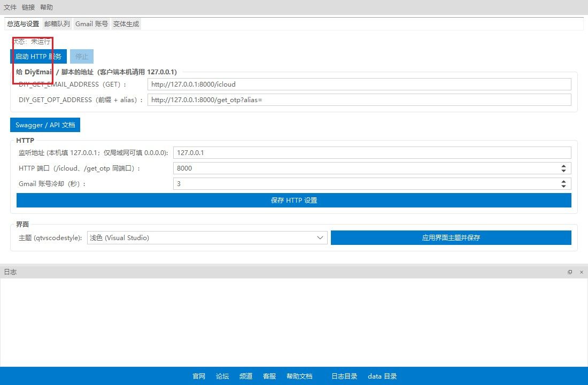This screenshot has height=385, width=588.
Task: Open the 变体生成 tab
Action: click(126, 24)
